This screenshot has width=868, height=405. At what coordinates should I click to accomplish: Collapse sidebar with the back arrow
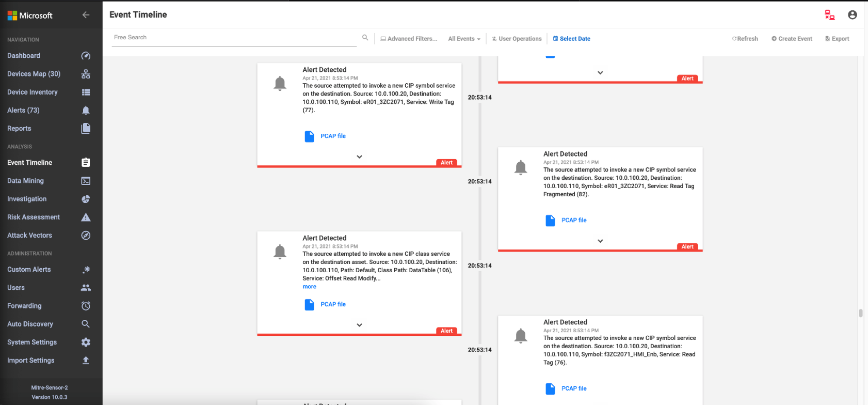pyautogui.click(x=86, y=15)
